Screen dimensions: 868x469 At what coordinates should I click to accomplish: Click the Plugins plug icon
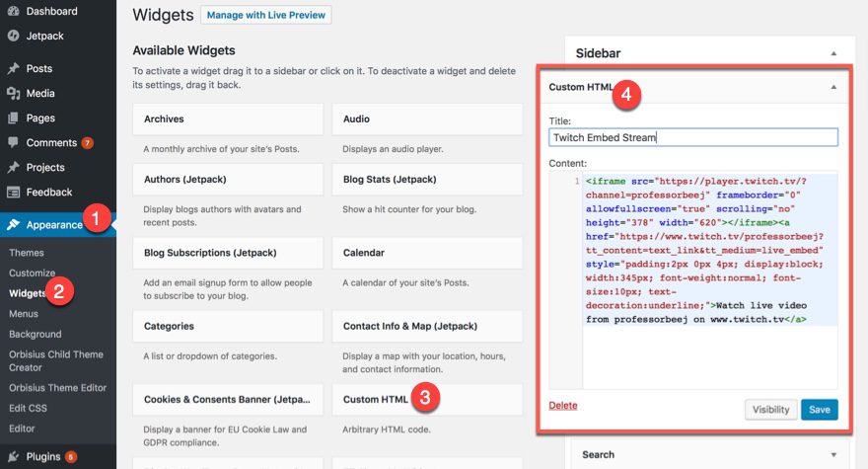(13, 456)
